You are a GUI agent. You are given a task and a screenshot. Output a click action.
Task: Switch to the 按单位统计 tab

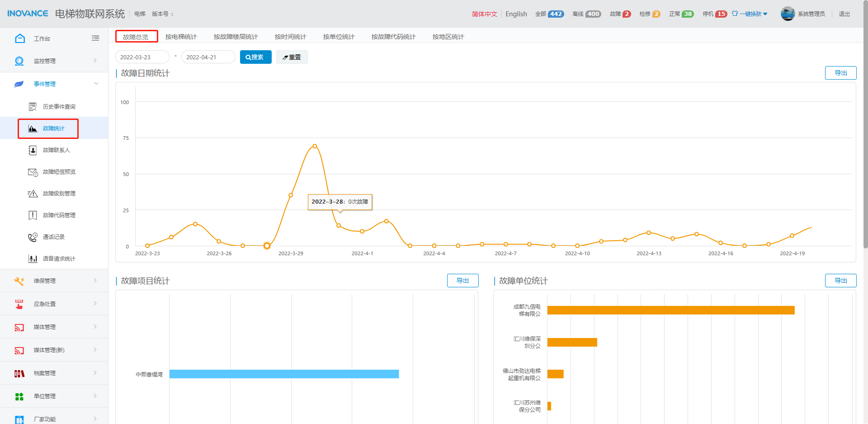click(x=339, y=37)
